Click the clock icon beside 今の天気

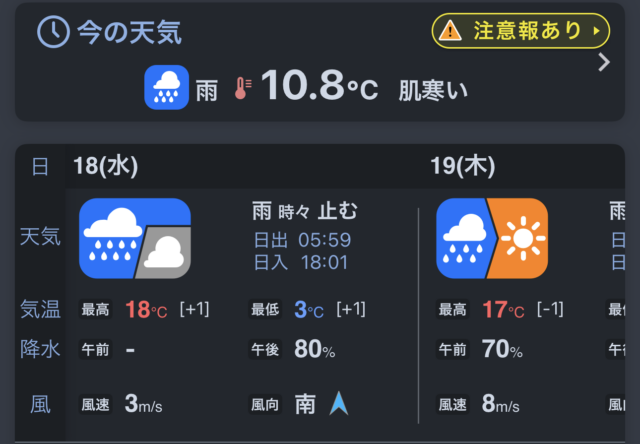52,32
